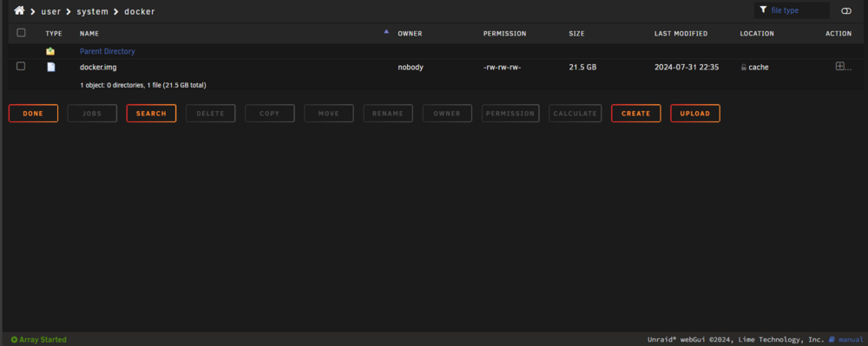Navigate to user in the breadcrumb
This screenshot has height=346, width=868.
click(51, 11)
